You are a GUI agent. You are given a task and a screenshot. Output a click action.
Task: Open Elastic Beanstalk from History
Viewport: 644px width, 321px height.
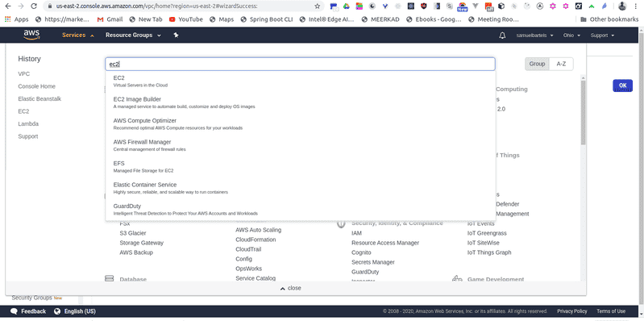[39, 98]
